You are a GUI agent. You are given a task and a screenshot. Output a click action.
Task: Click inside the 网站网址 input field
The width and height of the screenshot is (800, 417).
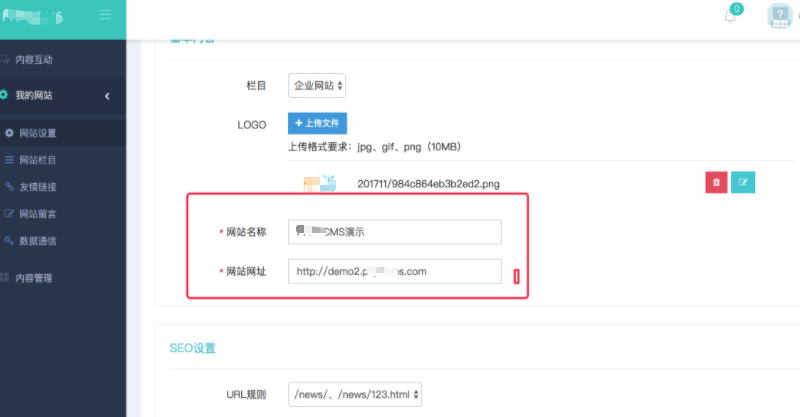pyautogui.click(x=395, y=272)
